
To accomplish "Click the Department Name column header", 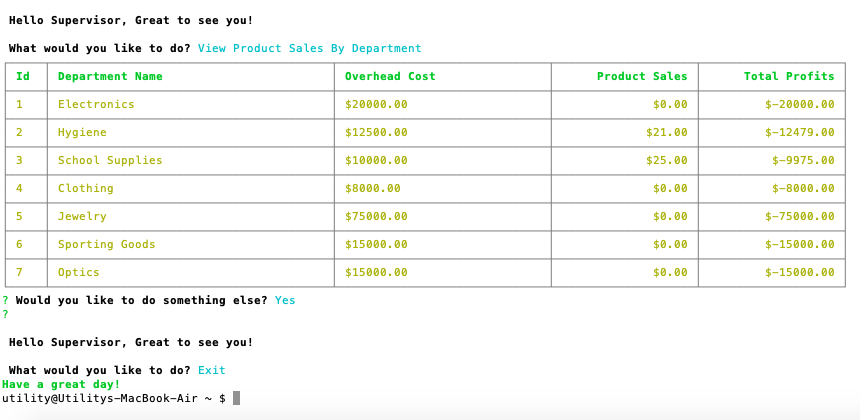I will pos(110,76).
